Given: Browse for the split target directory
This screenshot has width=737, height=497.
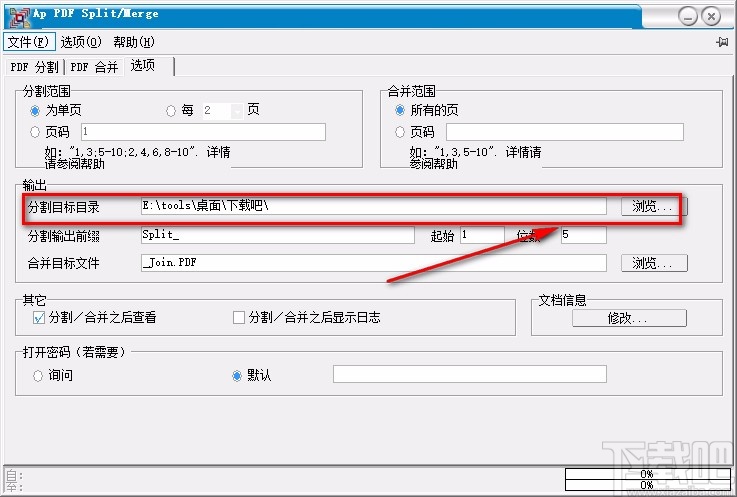Looking at the screenshot, I should (654, 206).
